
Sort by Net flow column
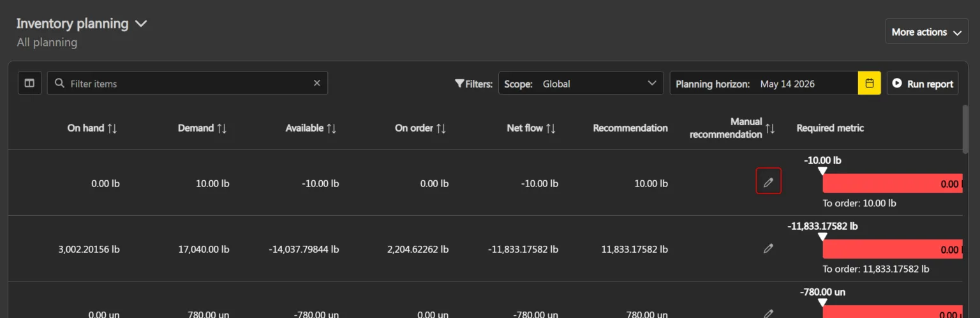click(551, 128)
